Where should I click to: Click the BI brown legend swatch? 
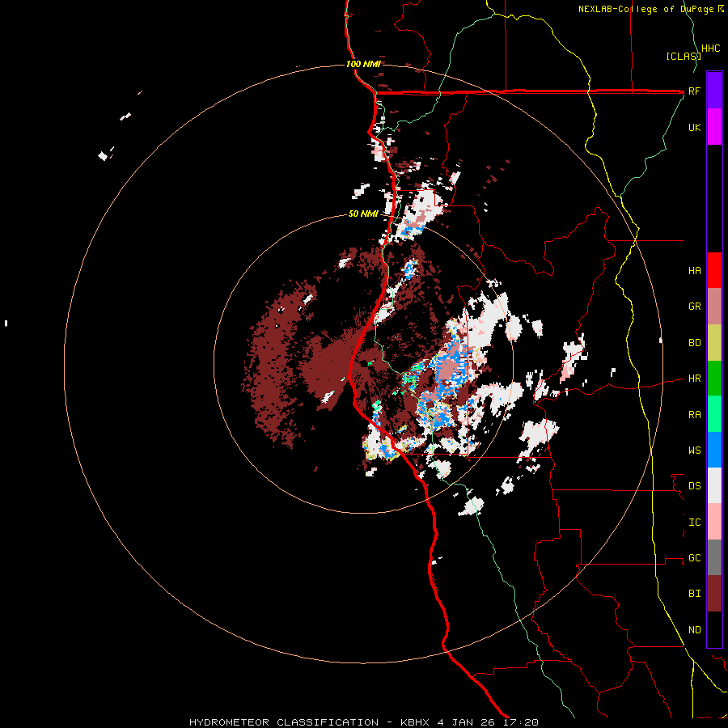714,594
